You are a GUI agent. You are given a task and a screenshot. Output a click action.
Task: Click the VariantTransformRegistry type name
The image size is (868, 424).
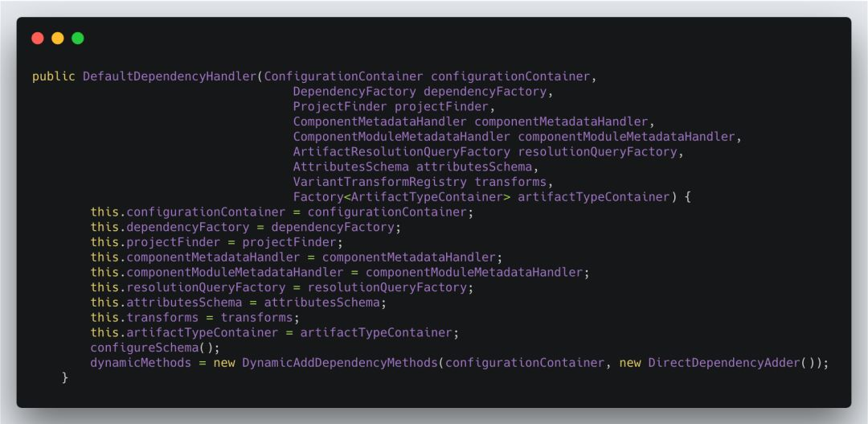tap(379, 182)
